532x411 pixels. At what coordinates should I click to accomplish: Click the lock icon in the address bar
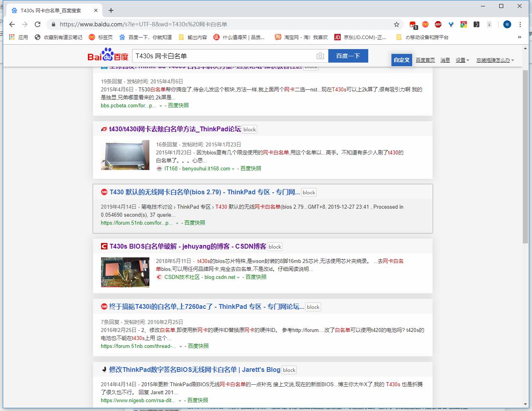coord(53,24)
